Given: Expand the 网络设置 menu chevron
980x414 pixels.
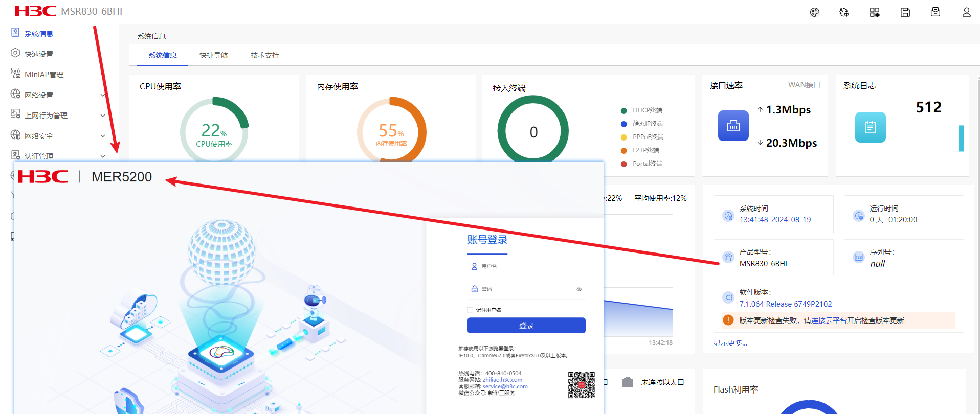Looking at the screenshot, I should click(103, 95).
